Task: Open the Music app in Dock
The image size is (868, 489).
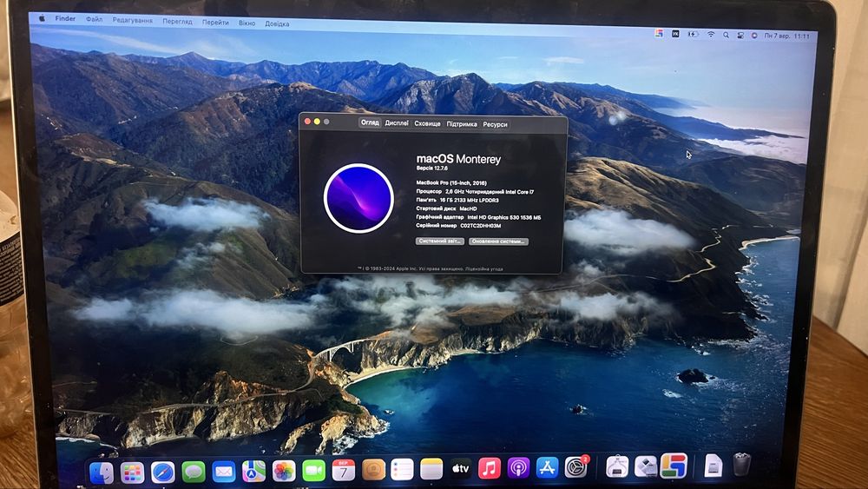Action: pos(489,468)
